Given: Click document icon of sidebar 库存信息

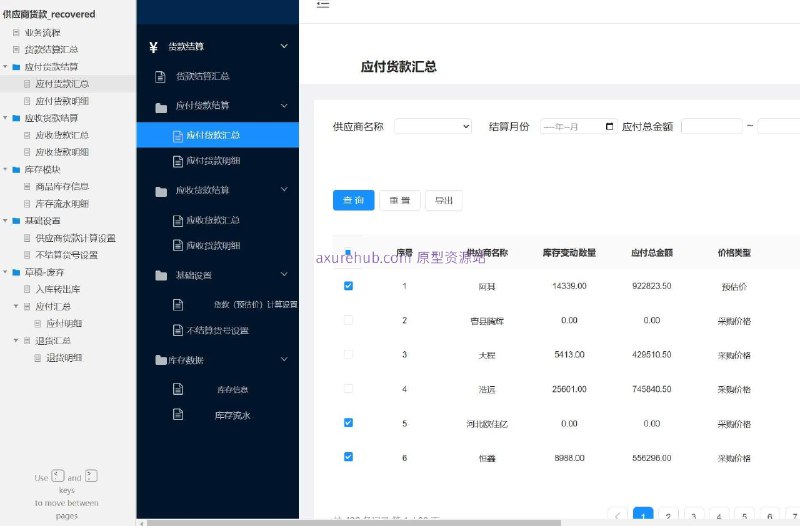Looking at the screenshot, I should point(178,389).
